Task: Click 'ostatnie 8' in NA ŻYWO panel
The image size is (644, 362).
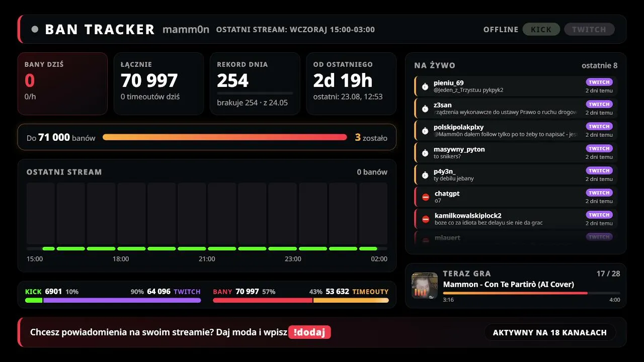Action: coord(600,65)
